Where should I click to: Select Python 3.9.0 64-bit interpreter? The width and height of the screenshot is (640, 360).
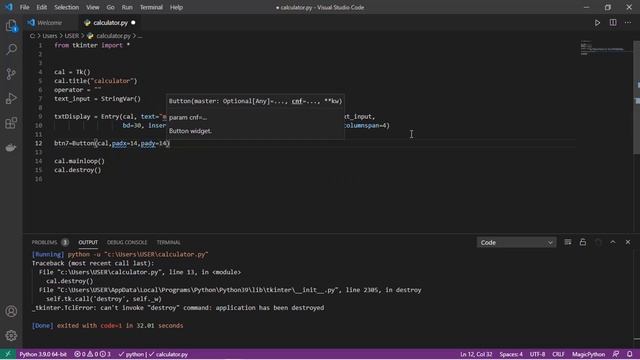point(43,354)
